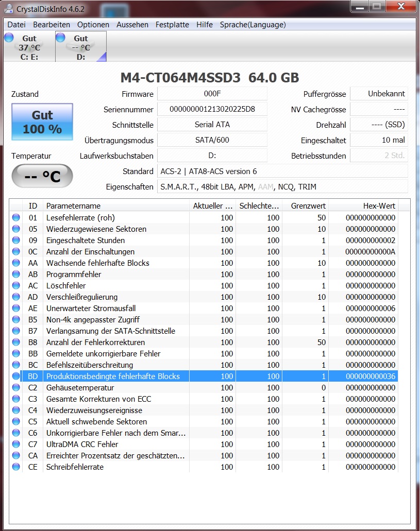Click the Eingeschaltet value 10 mal

(379, 140)
